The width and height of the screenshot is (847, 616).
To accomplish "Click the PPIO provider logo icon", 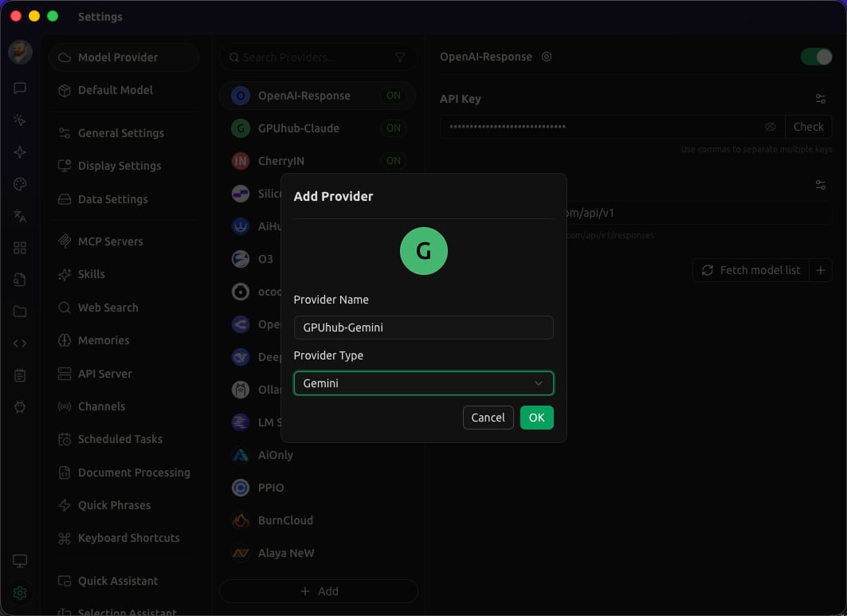I will tap(241, 488).
